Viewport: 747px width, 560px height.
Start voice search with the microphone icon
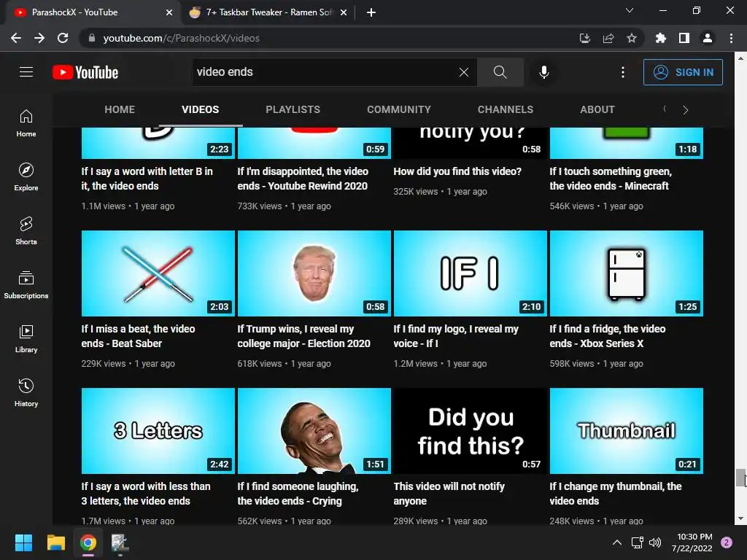tap(543, 72)
